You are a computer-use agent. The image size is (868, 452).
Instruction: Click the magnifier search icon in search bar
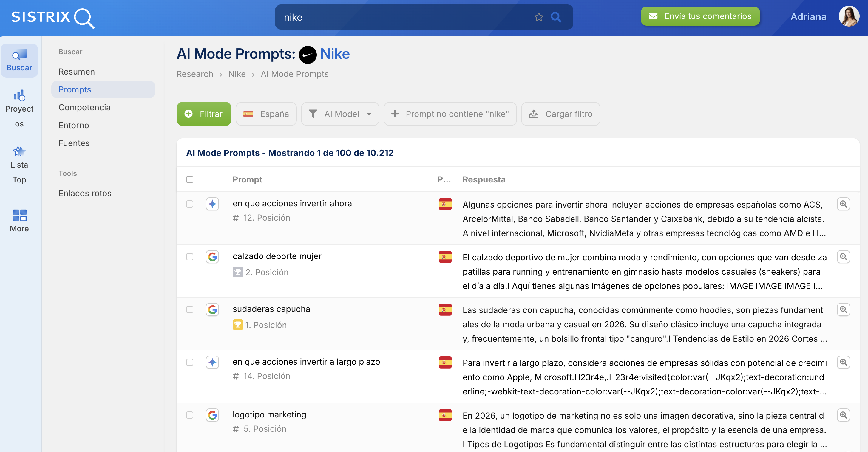pyautogui.click(x=556, y=17)
